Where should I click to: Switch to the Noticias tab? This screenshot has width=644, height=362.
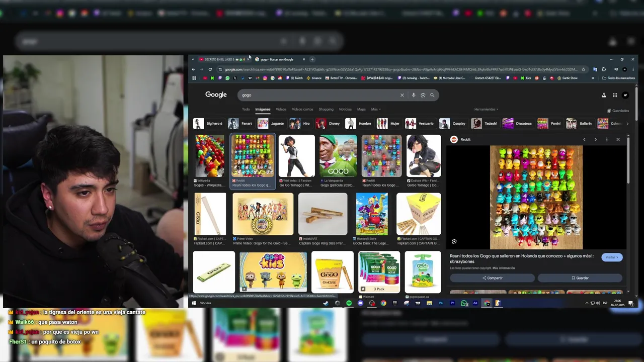pos(345,109)
